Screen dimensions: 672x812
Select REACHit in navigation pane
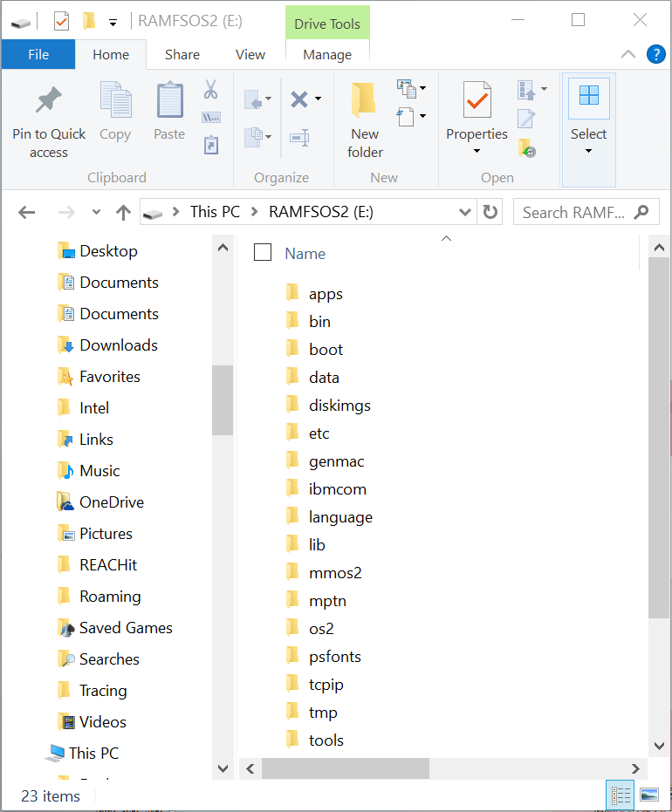pyautogui.click(x=108, y=565)
